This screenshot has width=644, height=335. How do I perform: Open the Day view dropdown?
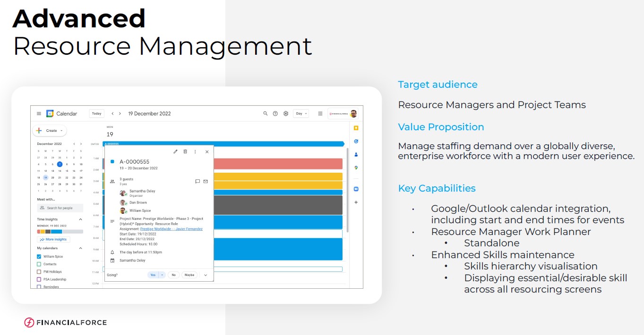[301, 114]
